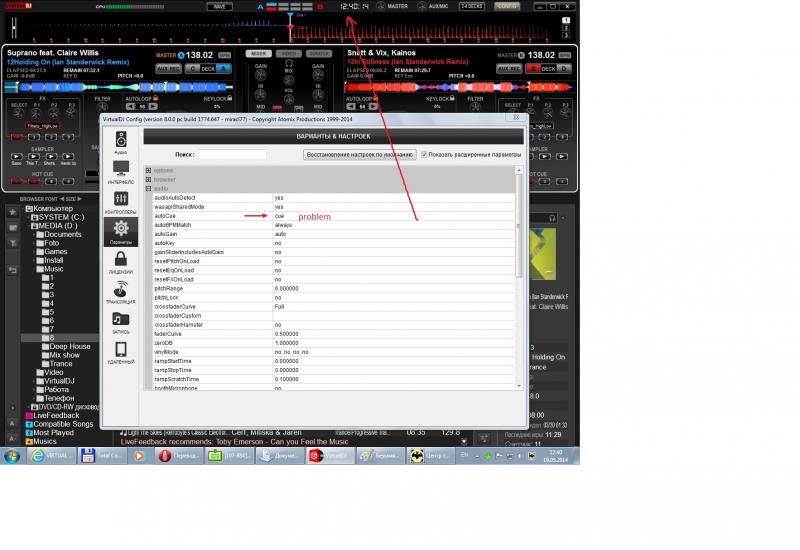Open the Удаленный tablet icon section
The image size is (800, 550).
(121, 349)
